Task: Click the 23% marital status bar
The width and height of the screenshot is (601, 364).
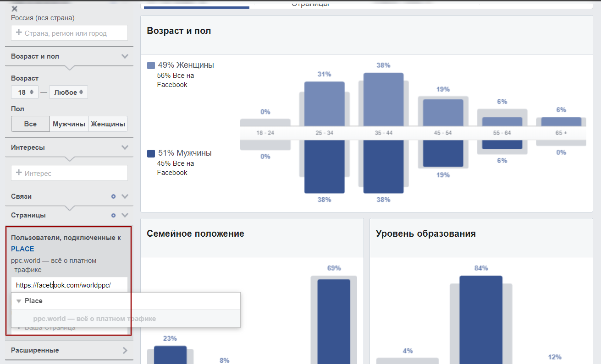Action: tap(170, 355)
